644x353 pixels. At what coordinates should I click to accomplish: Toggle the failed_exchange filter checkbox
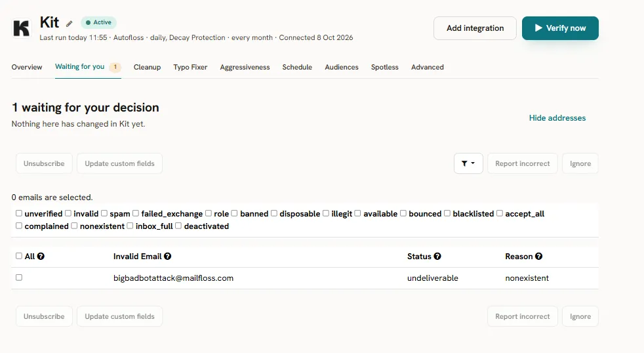136,213
